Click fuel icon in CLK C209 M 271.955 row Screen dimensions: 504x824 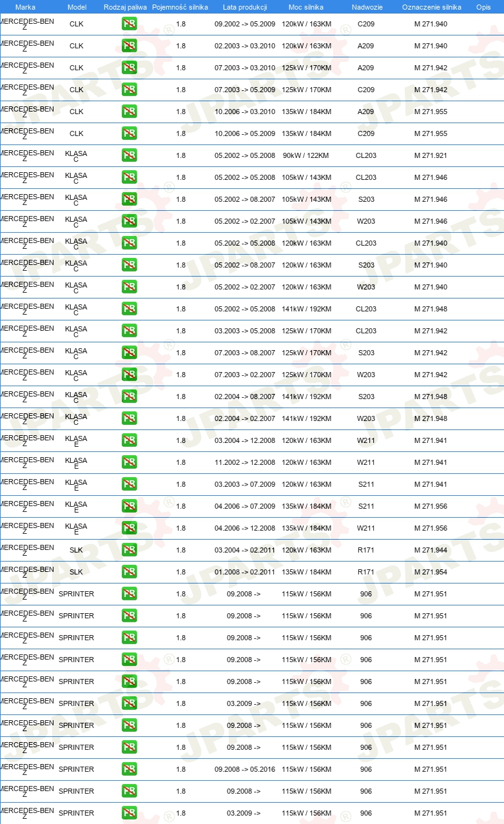point(129,134)
